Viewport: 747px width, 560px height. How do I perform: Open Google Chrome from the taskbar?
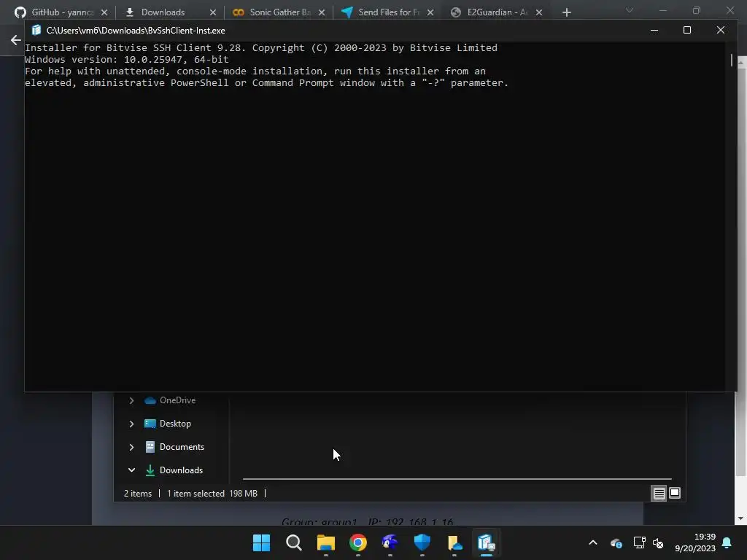[x=357, y=542]
